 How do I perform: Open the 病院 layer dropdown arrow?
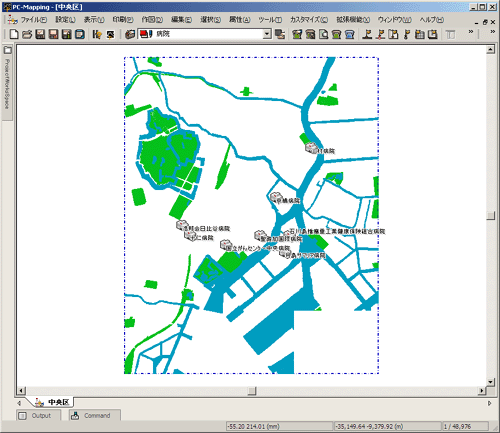point(267,34)
